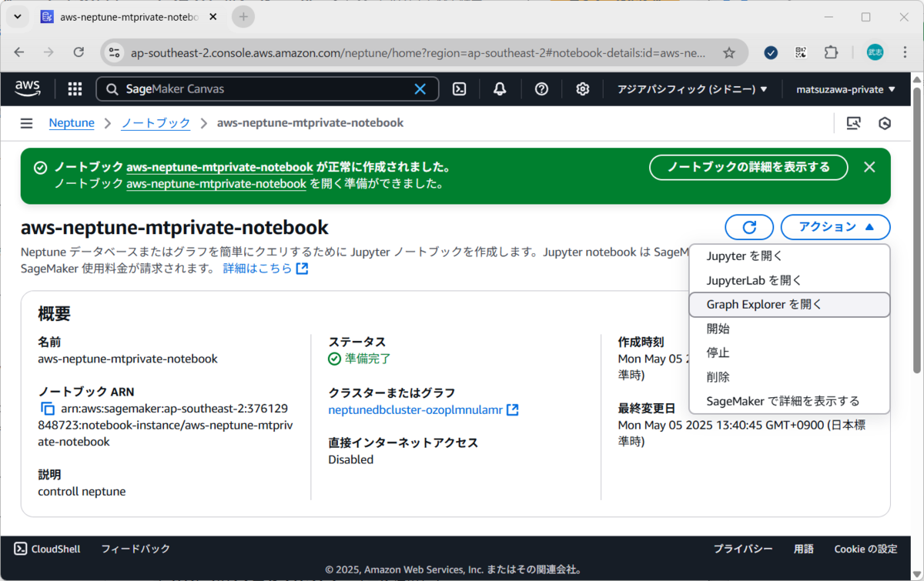The height and width of the screenshot is (581, 924).
Task: Select JupyterLab を開く from actions menu
Action: (789, 281)
